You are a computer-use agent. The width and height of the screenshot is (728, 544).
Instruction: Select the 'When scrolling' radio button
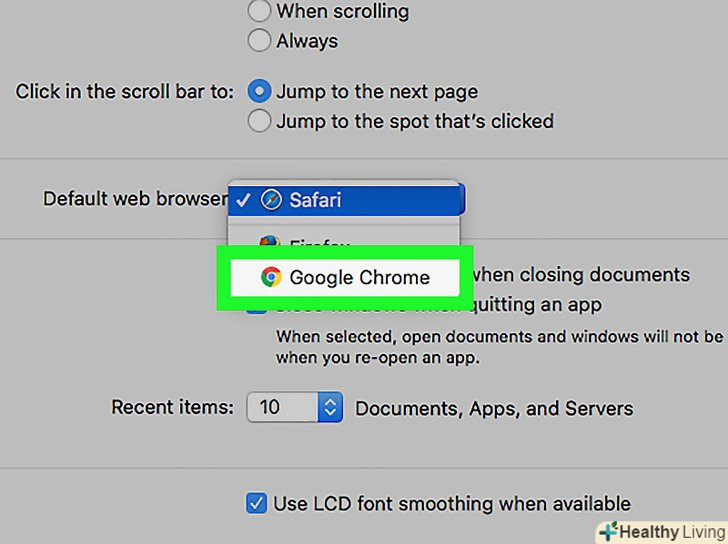259,12
